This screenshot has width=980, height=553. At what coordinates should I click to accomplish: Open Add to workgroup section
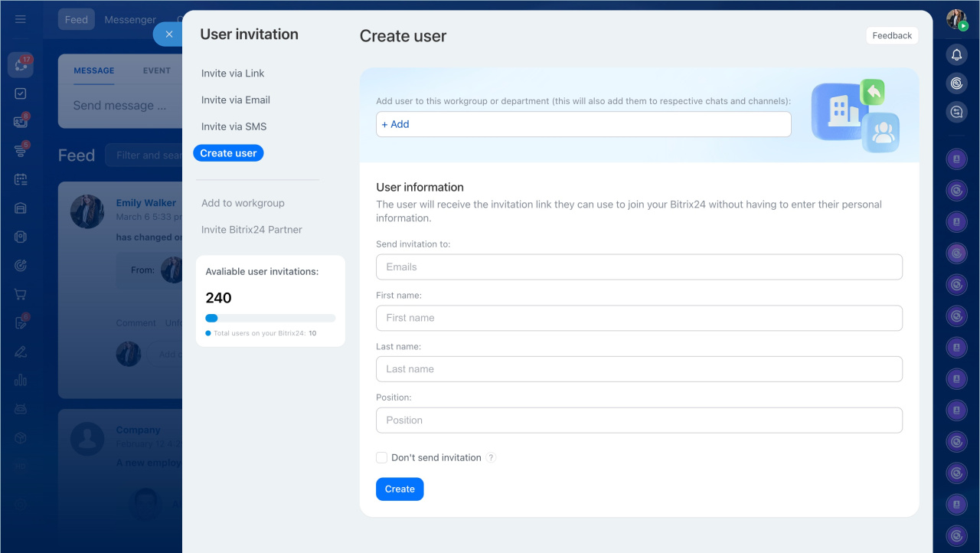point(243,203)
